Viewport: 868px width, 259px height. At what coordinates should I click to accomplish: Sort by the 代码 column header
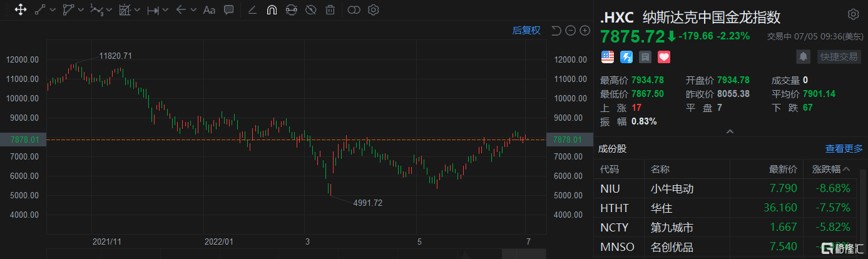(610, 169)
